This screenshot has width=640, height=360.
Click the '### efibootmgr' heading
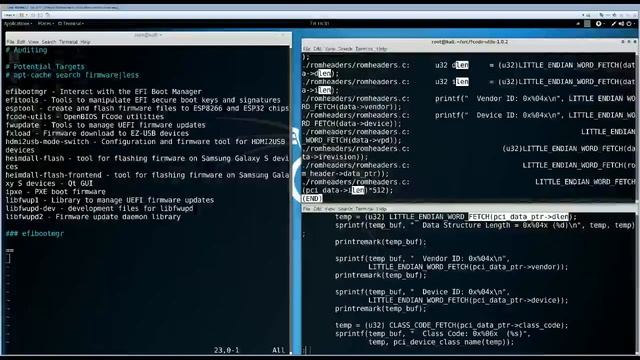coord(35,233)
